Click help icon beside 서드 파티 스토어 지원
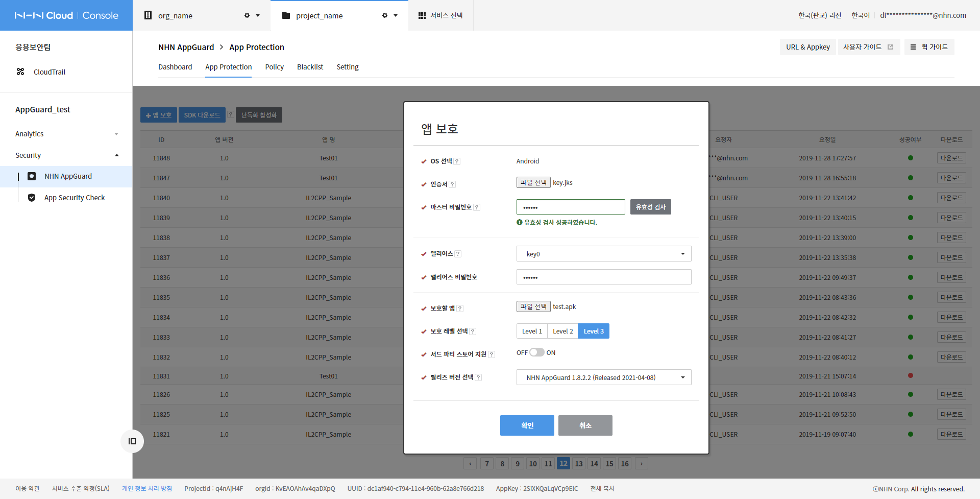This screenshot has height=499, width=980. [492, 354]
